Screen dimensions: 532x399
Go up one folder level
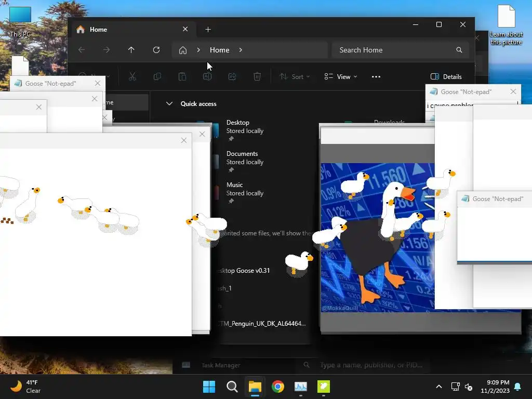click(x=131, y=50)
